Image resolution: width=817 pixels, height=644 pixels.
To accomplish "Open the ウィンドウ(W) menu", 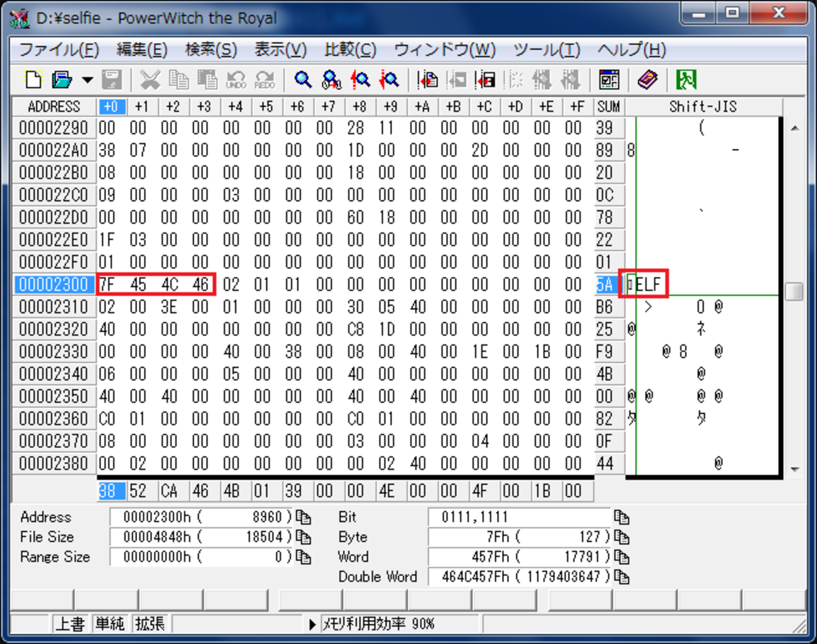I will [445, 50].
